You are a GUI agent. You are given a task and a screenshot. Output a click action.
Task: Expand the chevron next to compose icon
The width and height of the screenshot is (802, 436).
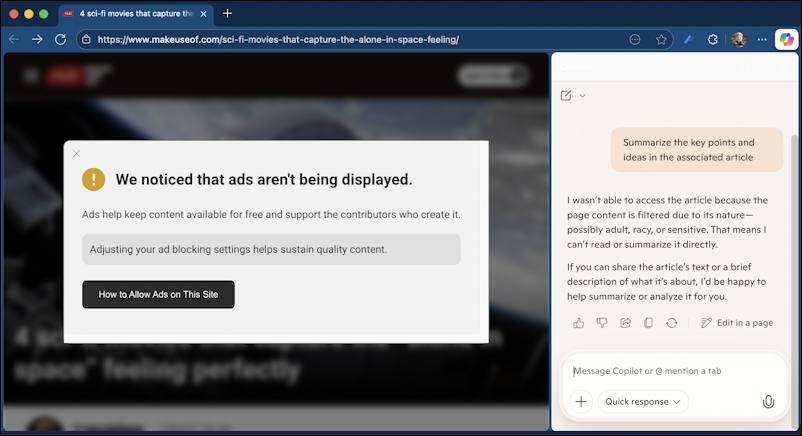click(x=583, y=96)
